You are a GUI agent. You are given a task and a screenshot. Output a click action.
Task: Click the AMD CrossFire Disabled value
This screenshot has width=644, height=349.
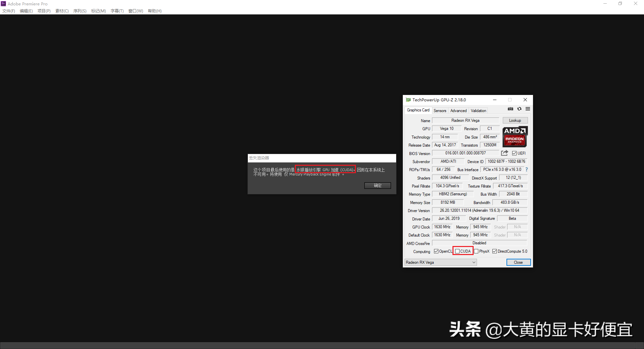[479, 243]
